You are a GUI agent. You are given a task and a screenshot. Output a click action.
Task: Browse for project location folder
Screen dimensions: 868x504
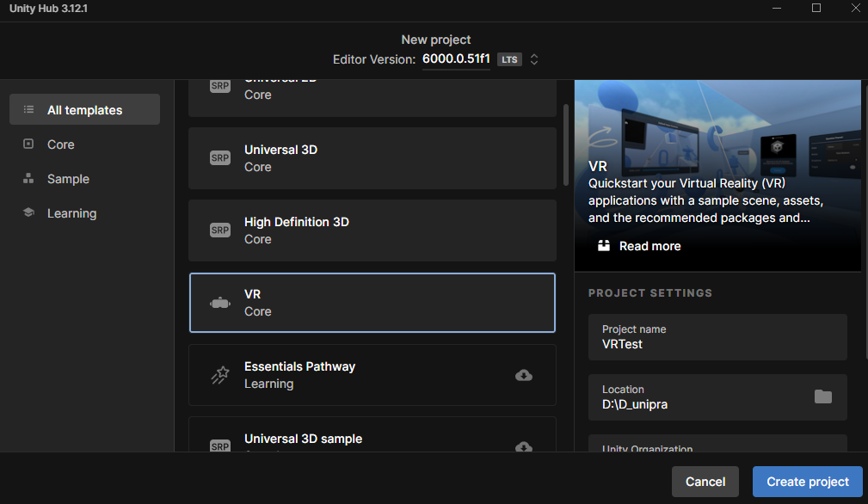click(823, 396)
